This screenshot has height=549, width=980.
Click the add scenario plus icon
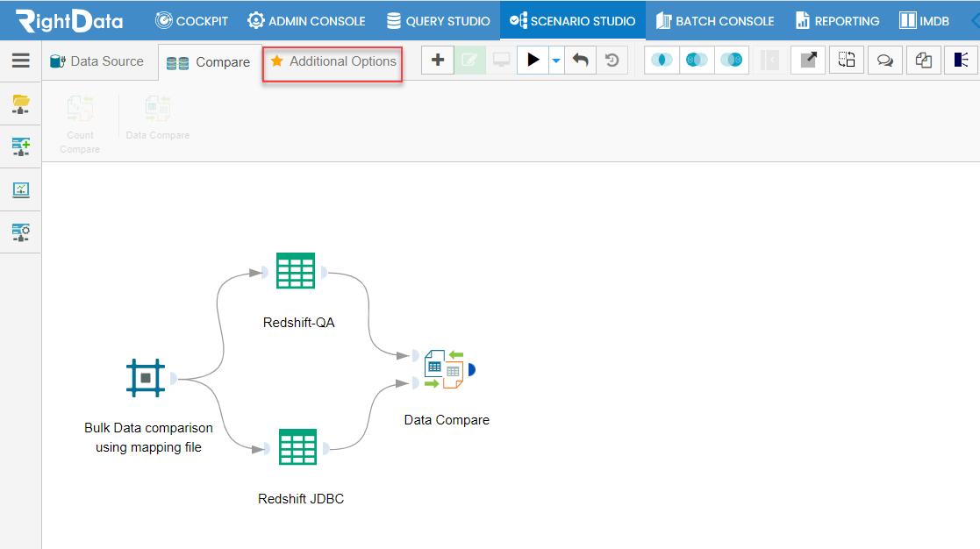pos(437,60)
